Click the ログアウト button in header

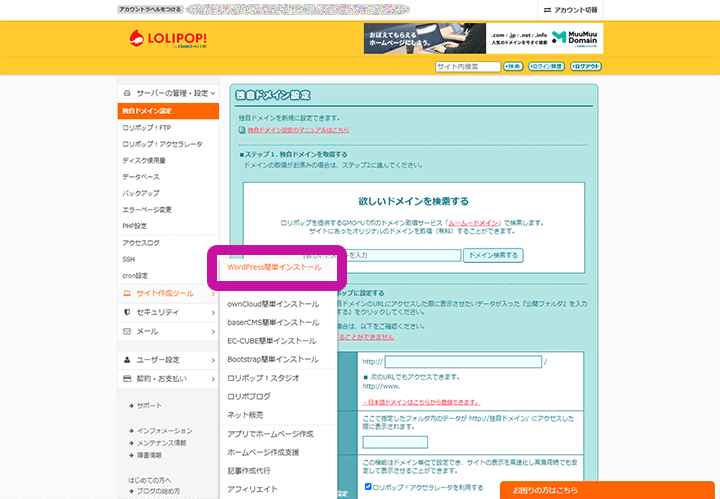coord(586,67)
